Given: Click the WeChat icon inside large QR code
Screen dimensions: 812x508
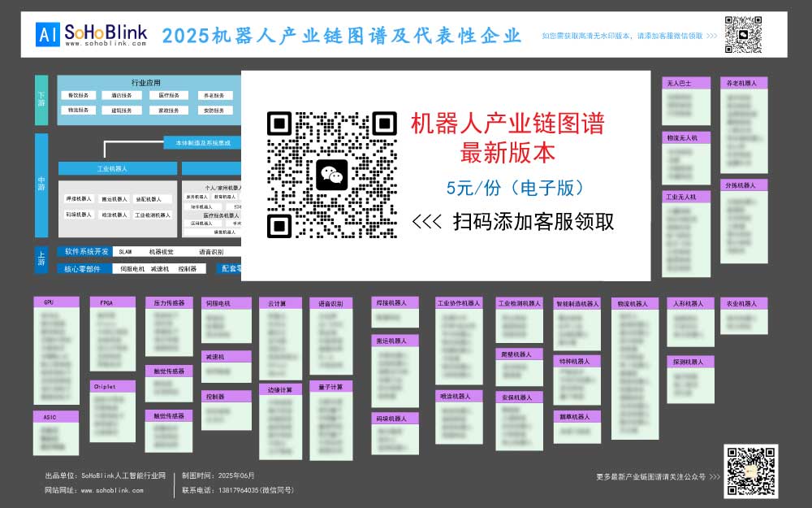Looking at the screenshot, I should [332, 175].
